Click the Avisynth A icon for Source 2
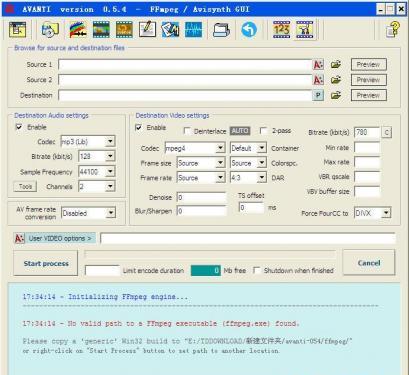409x375 pixels. 318,80
